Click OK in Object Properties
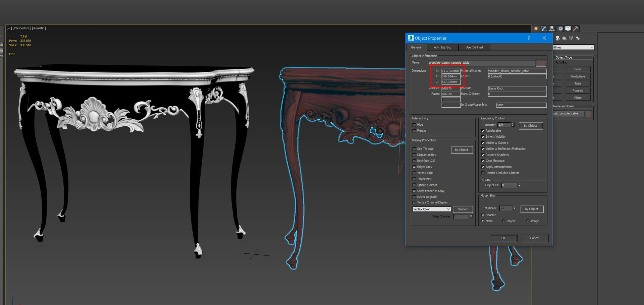 pyautogui.click(x=503, y=238)
